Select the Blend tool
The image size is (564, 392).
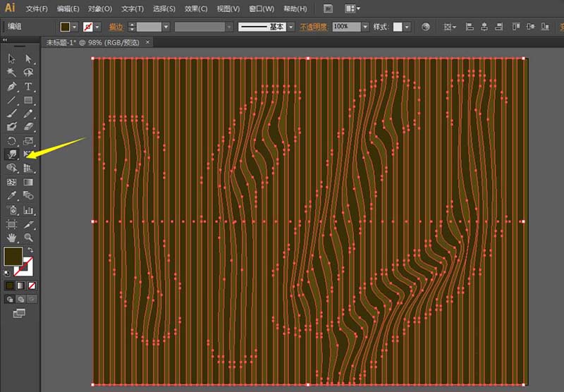(28, 195)
